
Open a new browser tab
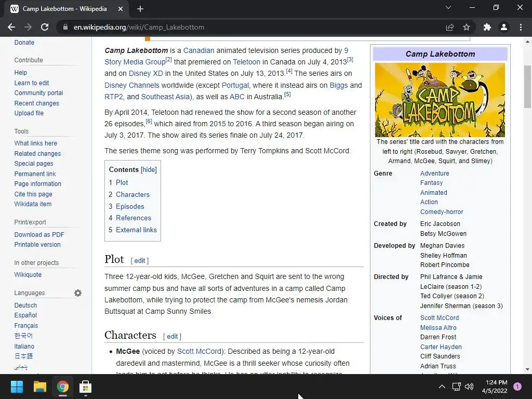pyautogui.click(x=140, y=9)
